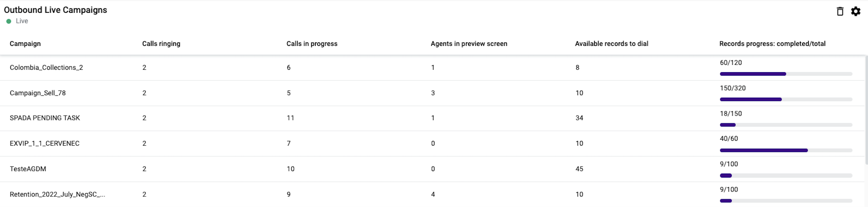Click the table's vertical scrollbar
This screenshot has height=207, width=868.
[866, 111]
